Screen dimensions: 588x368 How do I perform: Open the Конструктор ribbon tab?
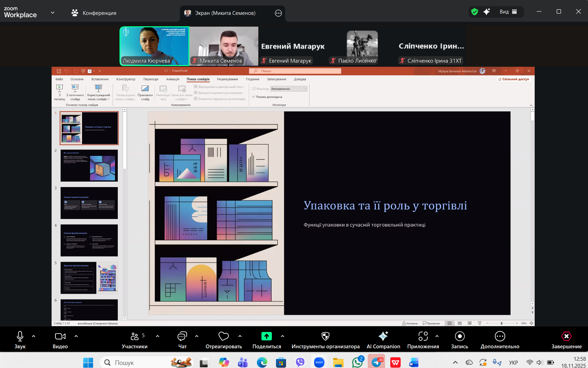[126, 79]
